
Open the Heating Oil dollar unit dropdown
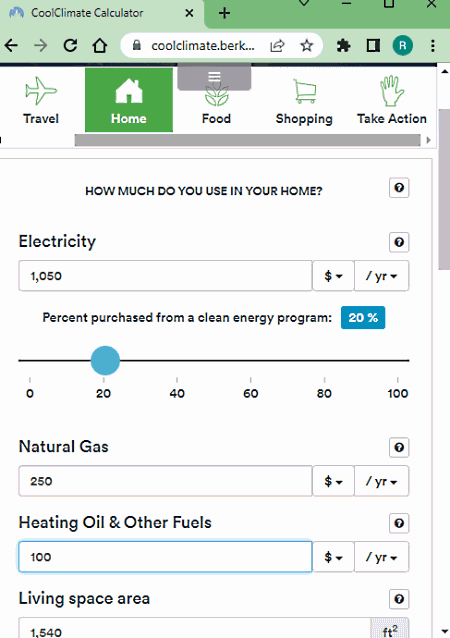[333, 557]
